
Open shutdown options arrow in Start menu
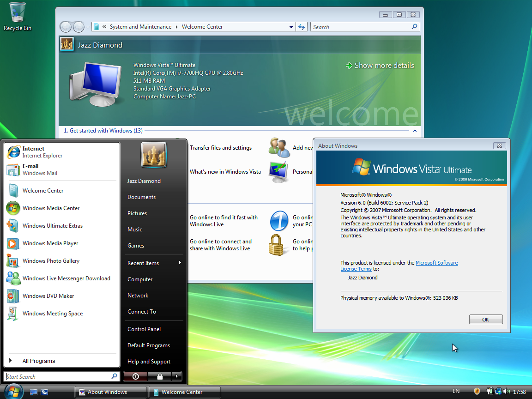[177, 376]
